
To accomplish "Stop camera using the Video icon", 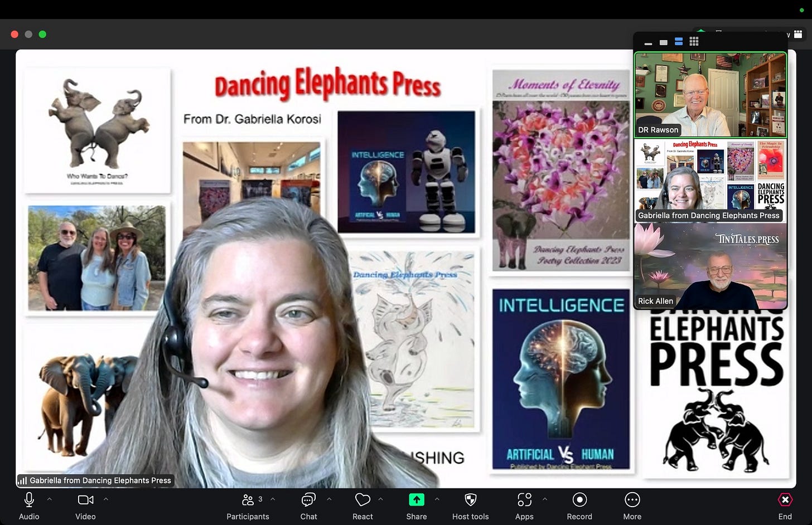I will pyautogui.click(x=85, y=500).
